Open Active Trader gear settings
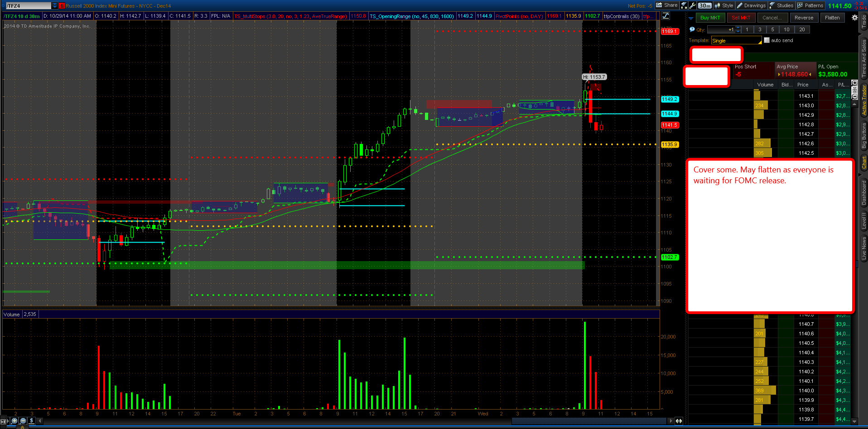The image size is (868, 429). (x=854, y=18)
